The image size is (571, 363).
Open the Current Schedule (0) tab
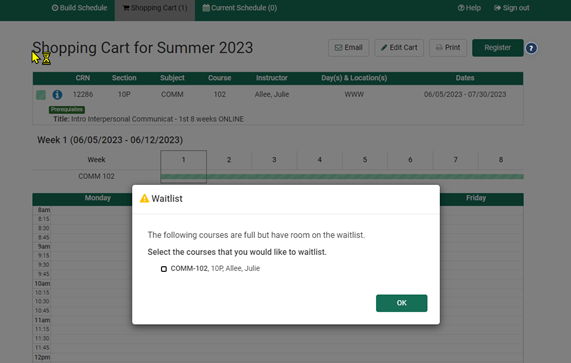click(x=240, y=8)
